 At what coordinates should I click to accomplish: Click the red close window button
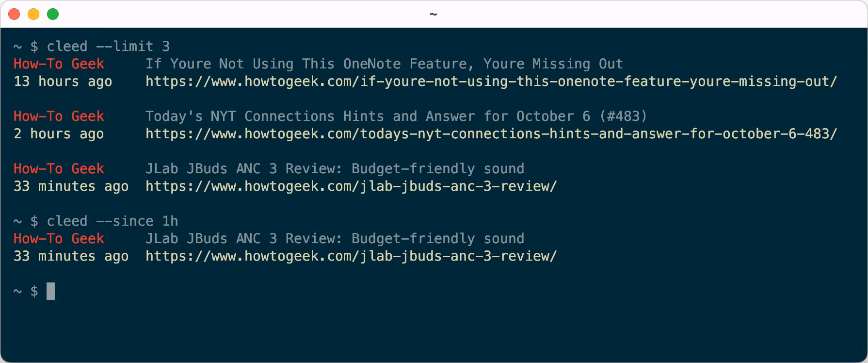click(x=15, y=14)
